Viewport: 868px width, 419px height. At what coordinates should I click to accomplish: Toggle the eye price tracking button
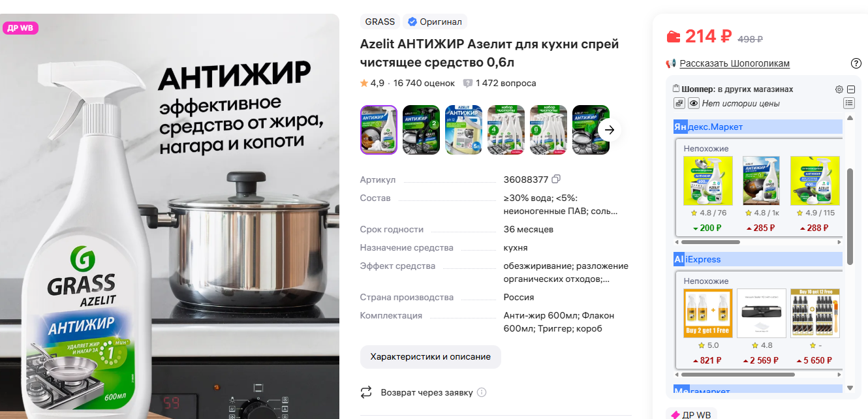click(693, 103)
